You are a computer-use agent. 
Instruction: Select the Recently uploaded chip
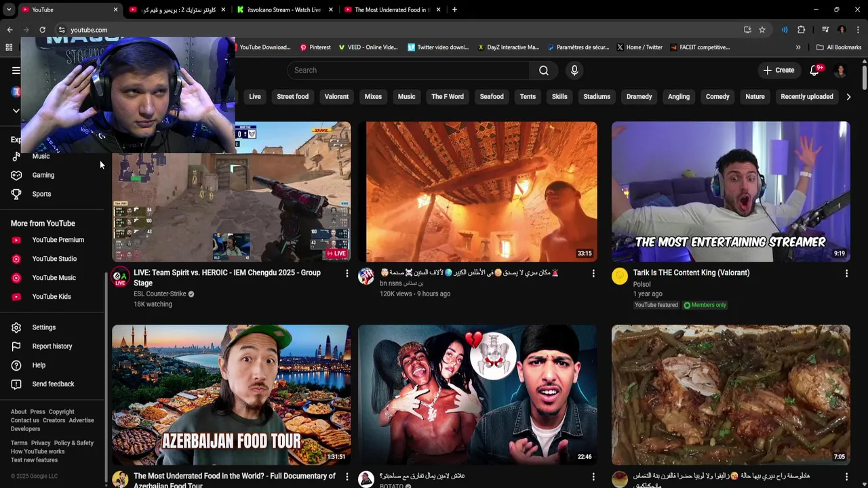807,97
